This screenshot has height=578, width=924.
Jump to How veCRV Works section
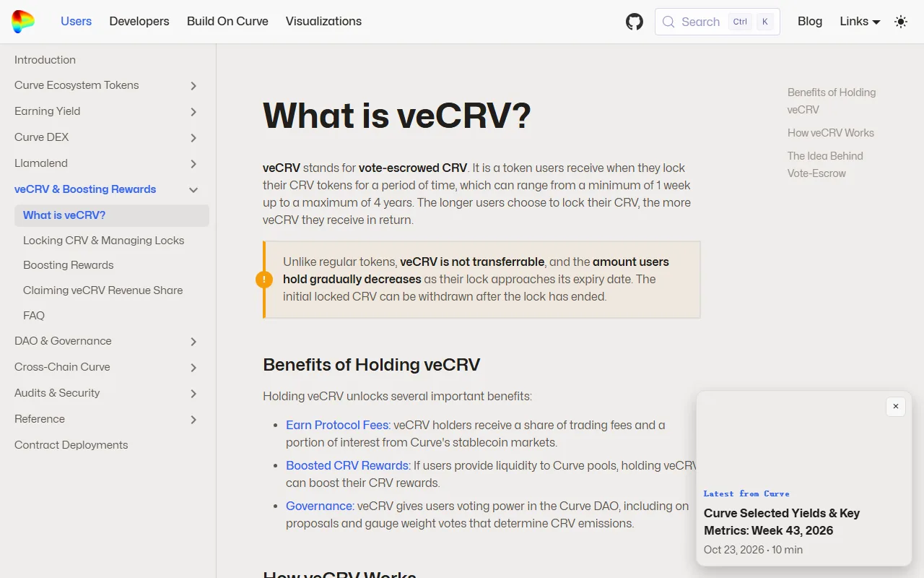pos(831,133)
